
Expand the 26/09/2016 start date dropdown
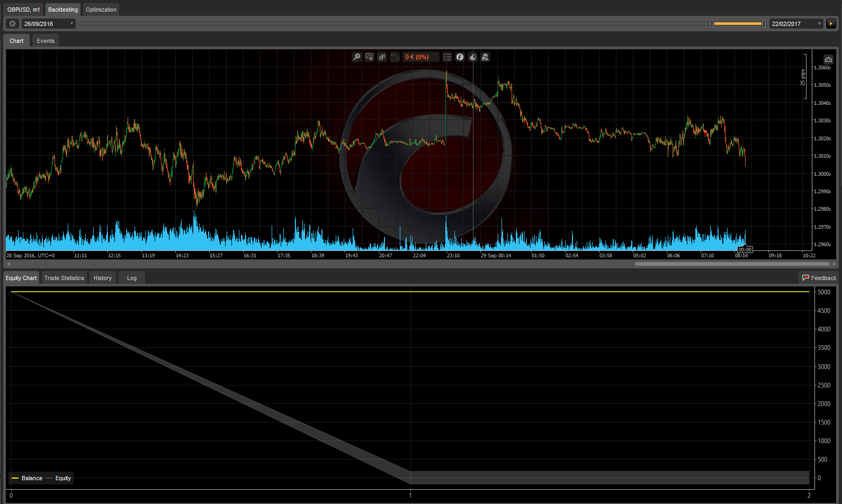coord(71,24)
